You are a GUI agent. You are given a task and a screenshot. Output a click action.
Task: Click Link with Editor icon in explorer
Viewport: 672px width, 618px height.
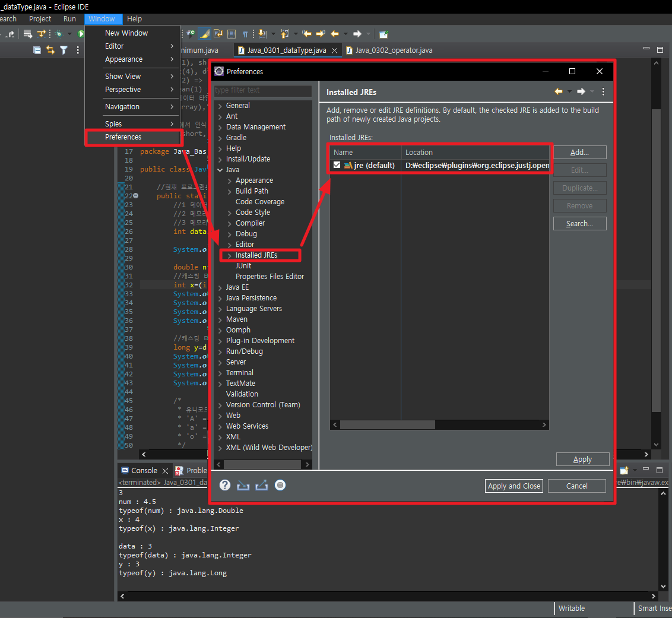coord(50,50)
